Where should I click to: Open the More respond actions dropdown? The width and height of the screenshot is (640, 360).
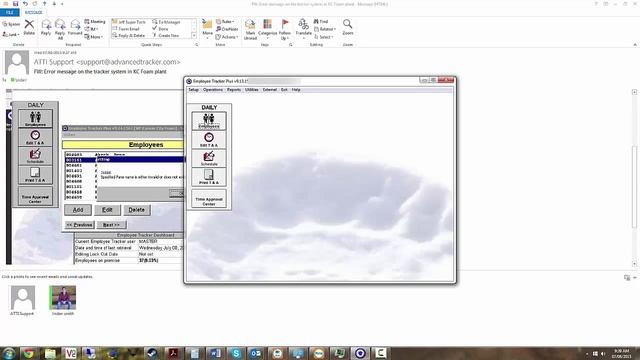point(94,37)
